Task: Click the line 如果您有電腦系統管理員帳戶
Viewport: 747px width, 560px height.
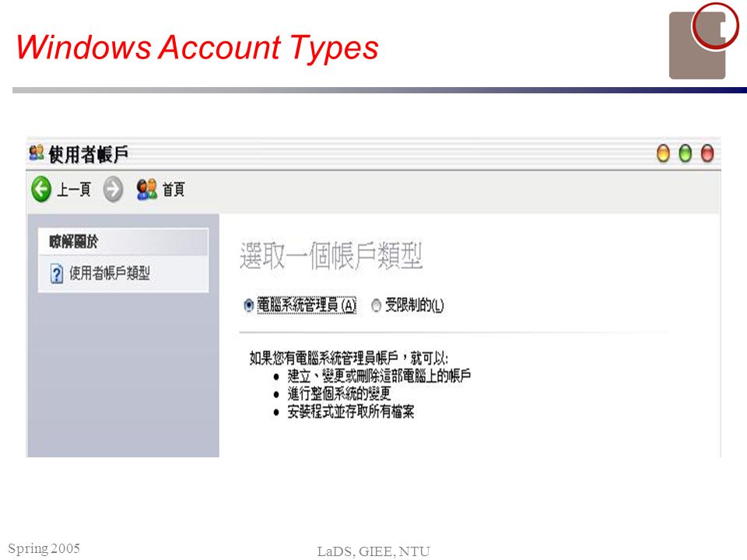Action: pyautogui.click(x=349, y=358)
